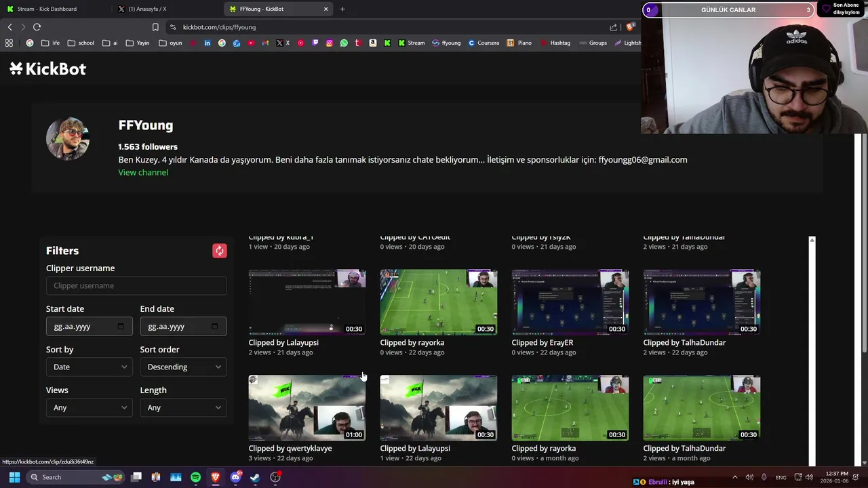
Task: Open the oyun bookmarks folder
Action: click(x=170, y=43)
